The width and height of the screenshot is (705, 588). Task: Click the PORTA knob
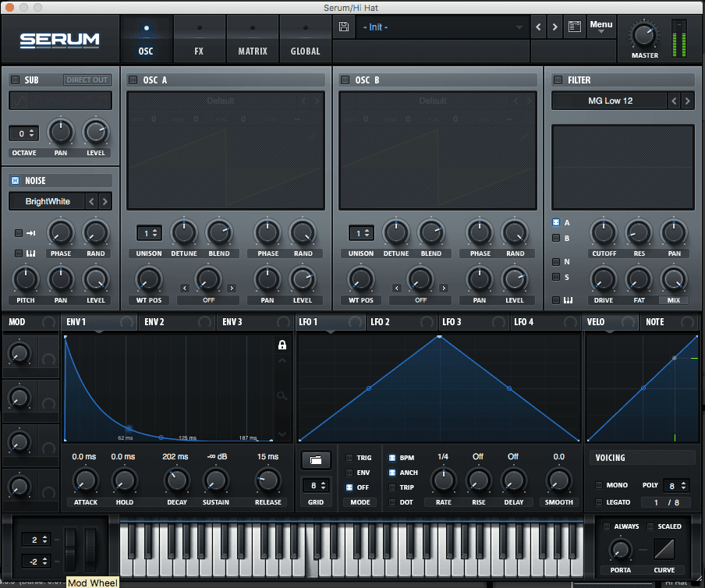[x=620, y=549]
